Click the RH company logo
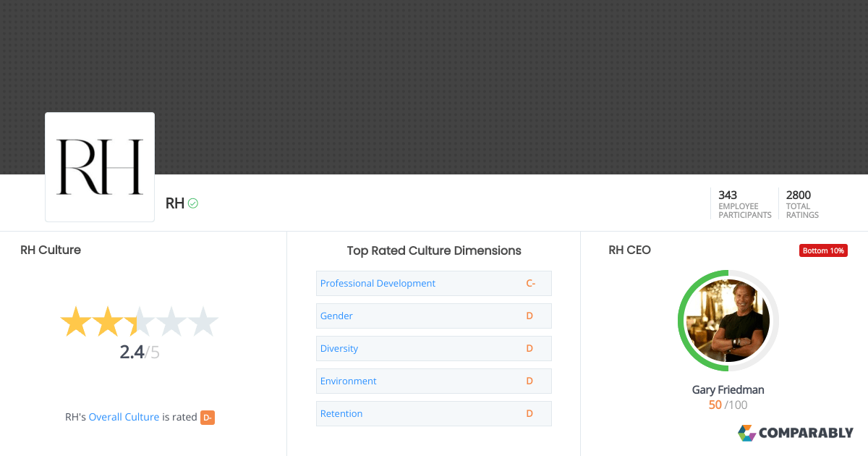The width and height of the screenshot is (868, 456). pos(100,166)
